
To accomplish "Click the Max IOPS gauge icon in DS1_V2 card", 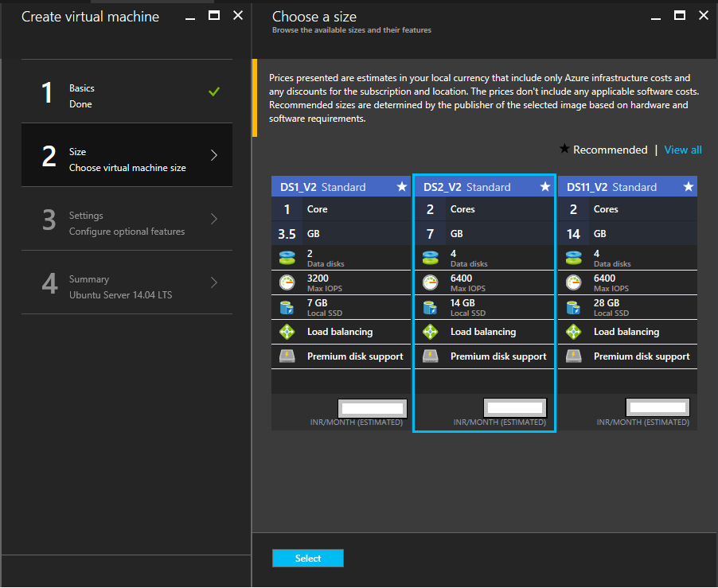I will click(x=287, y=282).
